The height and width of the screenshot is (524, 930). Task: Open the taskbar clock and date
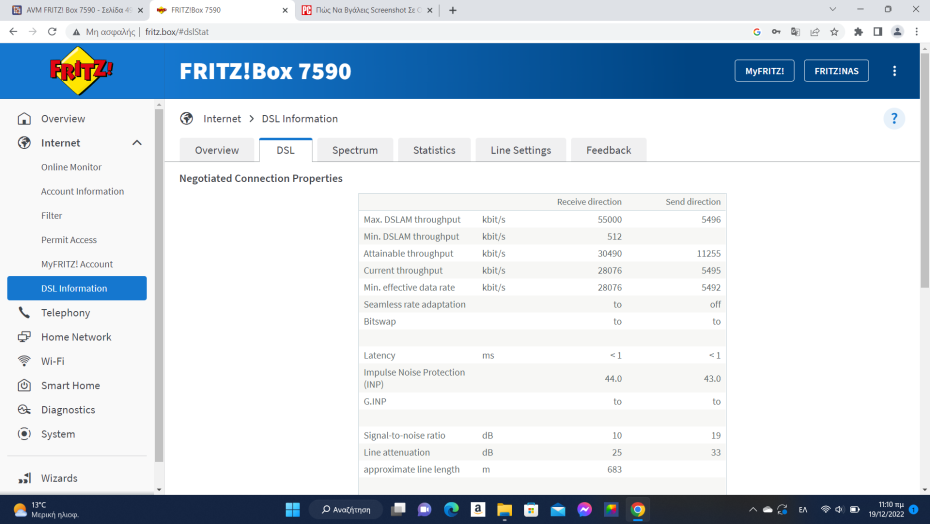click(x=886, y=510)
